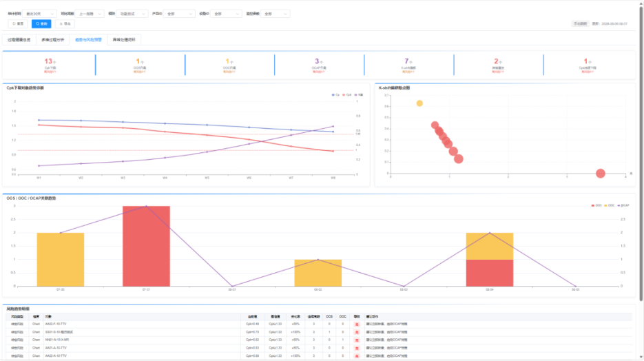Screen dimensions: 644x361
Task: Click the 7 K-shift summary card
Action: point(408,65)
